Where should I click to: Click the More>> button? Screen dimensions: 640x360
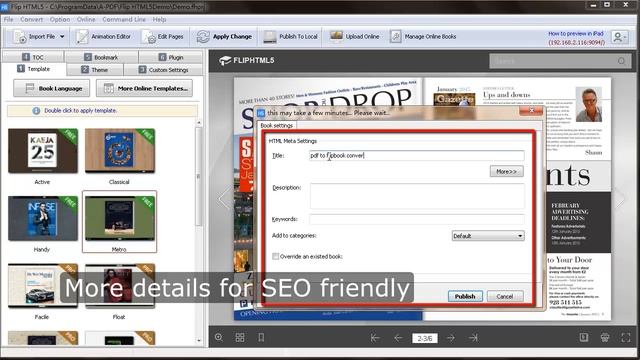click(x=506, y=171)
